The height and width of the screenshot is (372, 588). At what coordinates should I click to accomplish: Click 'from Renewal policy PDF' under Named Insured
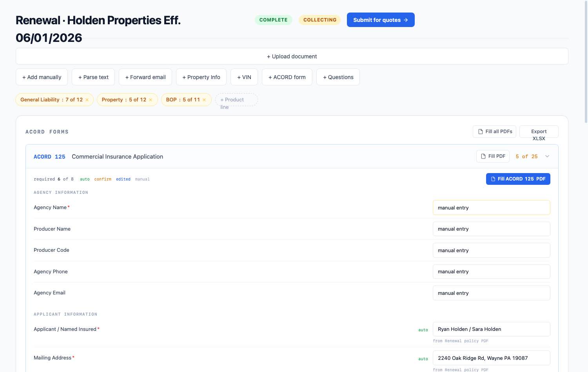click(x=461, y=341)
